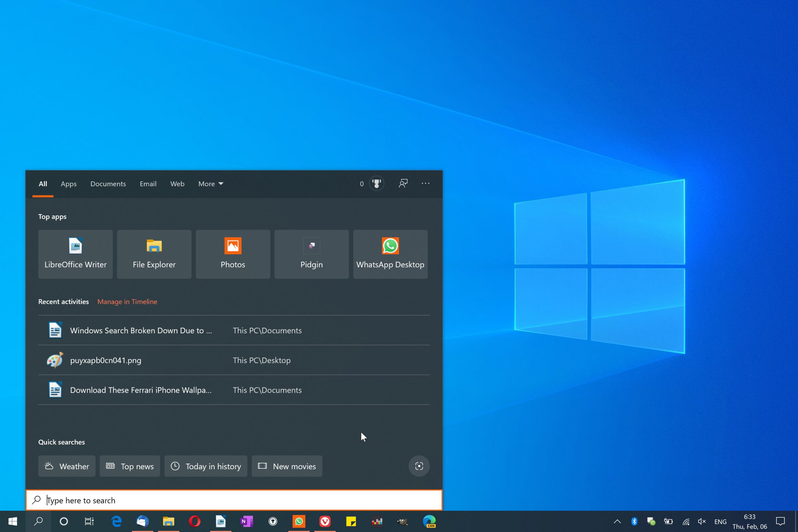Click the Bluetooth tray icon

click(x=634, y=521)
